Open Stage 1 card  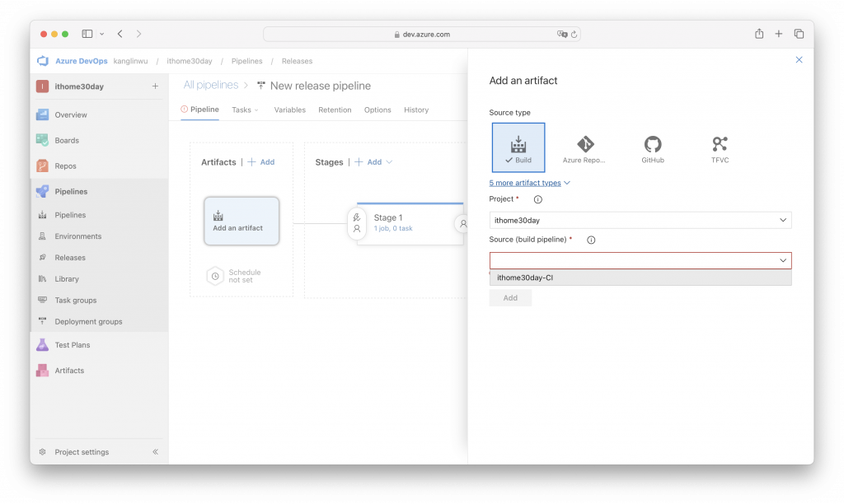[410, 224]
